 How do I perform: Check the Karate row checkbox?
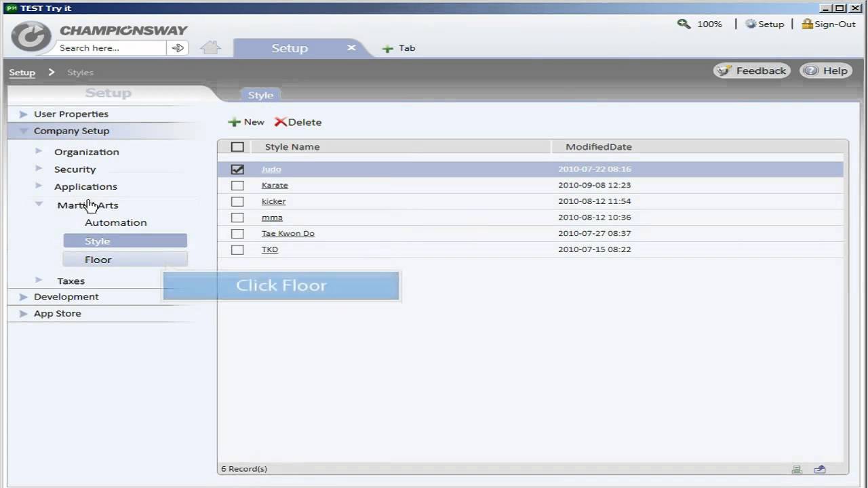pyautogui.click(x=237, y=185)
